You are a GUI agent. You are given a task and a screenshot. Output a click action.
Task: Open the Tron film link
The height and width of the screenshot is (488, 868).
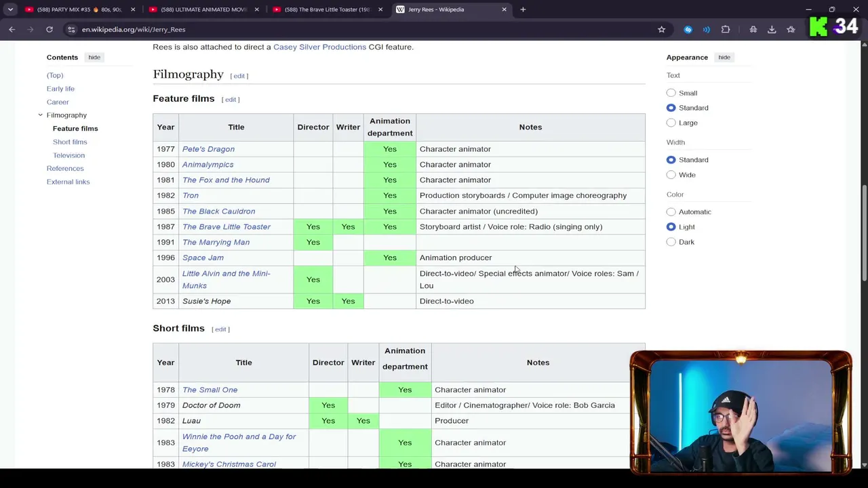pyautogui.click(x=191, y=196)
